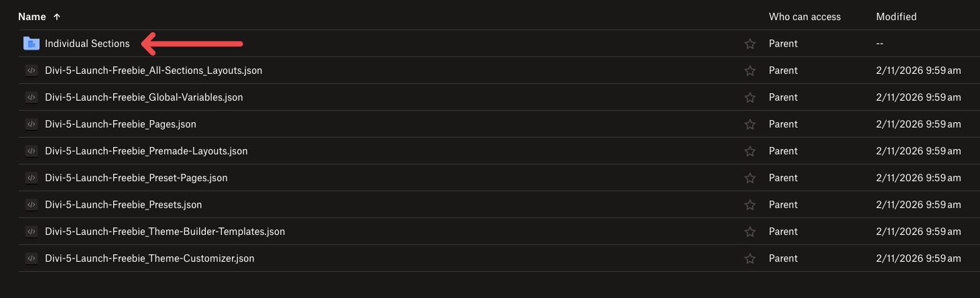Click the Individual Sections folder icon

(x=31, y=44)
